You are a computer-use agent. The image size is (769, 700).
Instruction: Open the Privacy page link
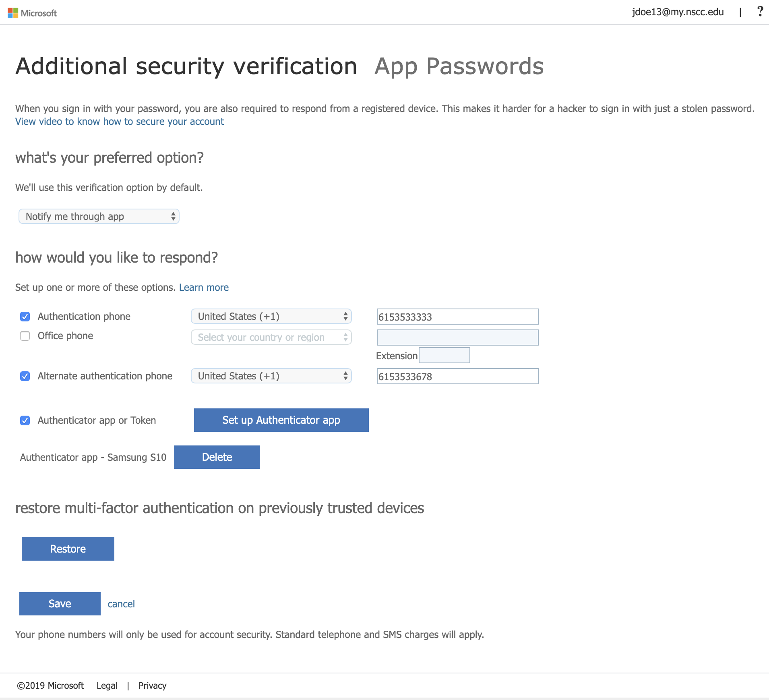pyautogui.click(x=152, y=686)
